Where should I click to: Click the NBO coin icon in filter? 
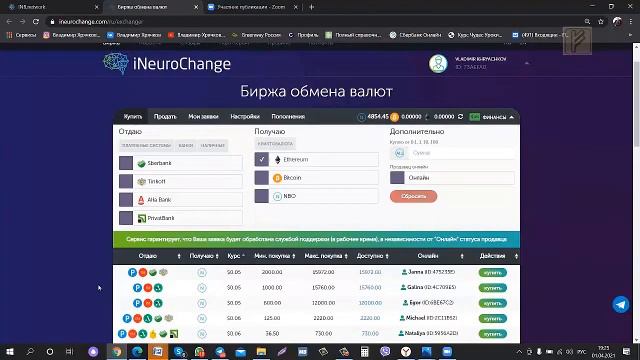[278, 196]
